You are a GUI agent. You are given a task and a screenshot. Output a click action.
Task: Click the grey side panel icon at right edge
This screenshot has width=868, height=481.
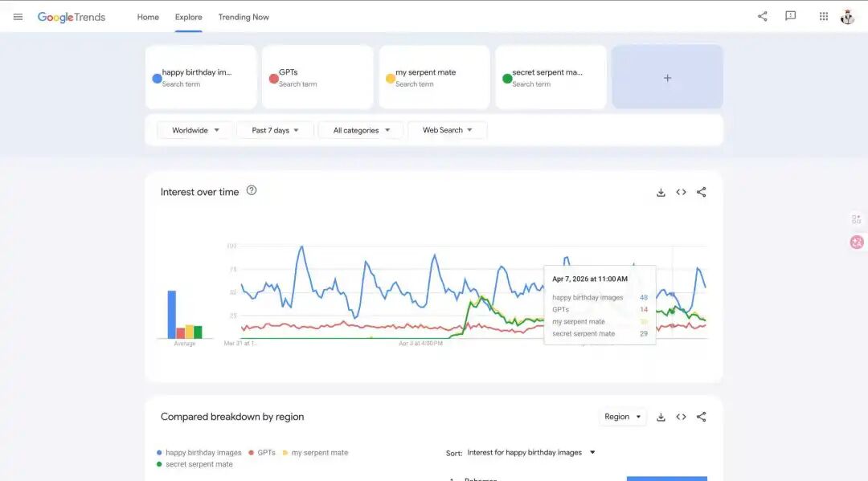857,219
